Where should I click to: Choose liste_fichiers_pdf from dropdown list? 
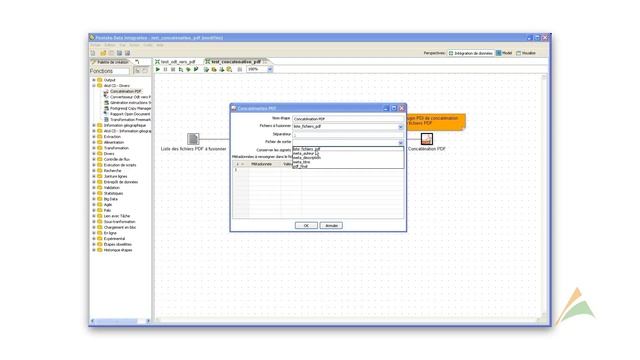[348, 149]
